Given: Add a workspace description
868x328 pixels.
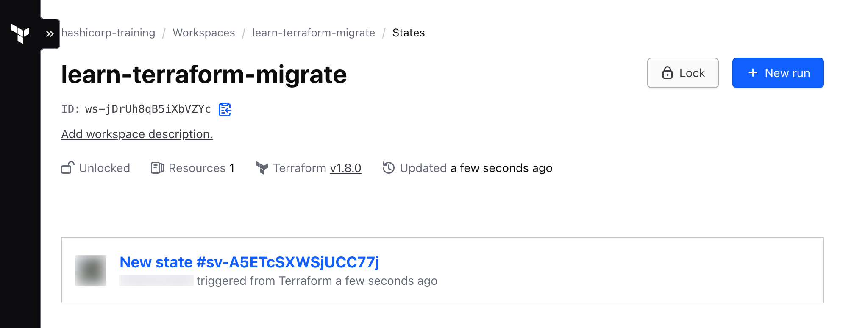Looking at the screenshot, I should tap(137, 134).
